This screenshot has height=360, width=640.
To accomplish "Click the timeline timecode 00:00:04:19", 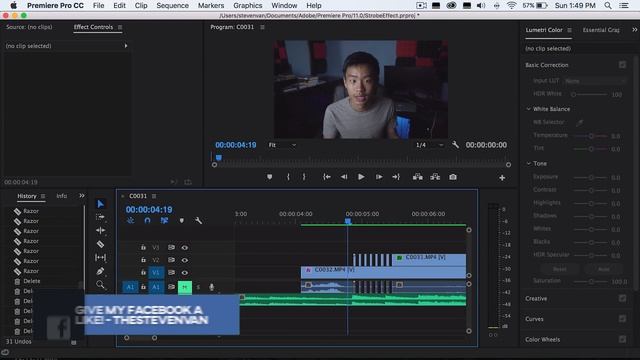I will (x=149, y=210).
